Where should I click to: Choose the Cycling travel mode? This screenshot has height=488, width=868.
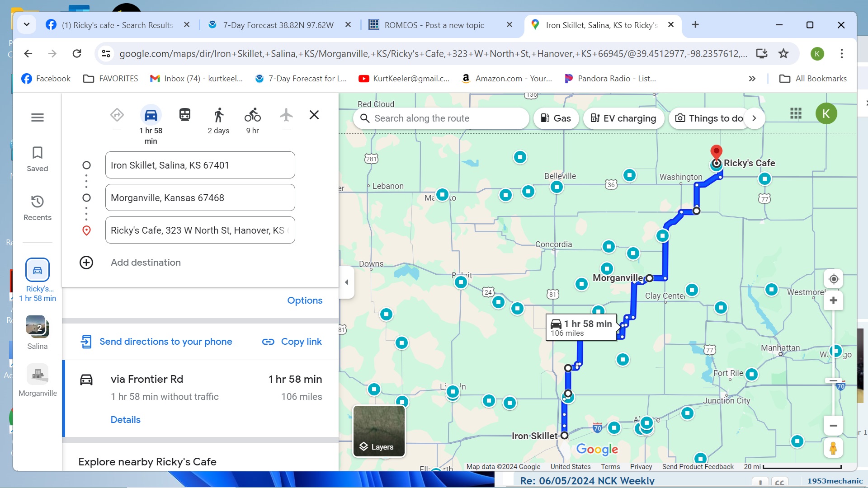(x=252, y=115)
